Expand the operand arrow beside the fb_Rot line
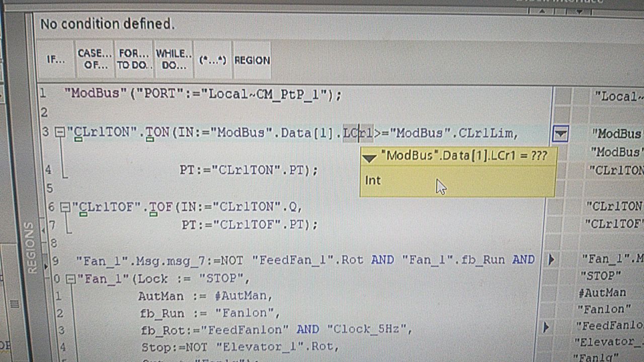The height and width of the screenshot is (362, 644). point(546,328)
